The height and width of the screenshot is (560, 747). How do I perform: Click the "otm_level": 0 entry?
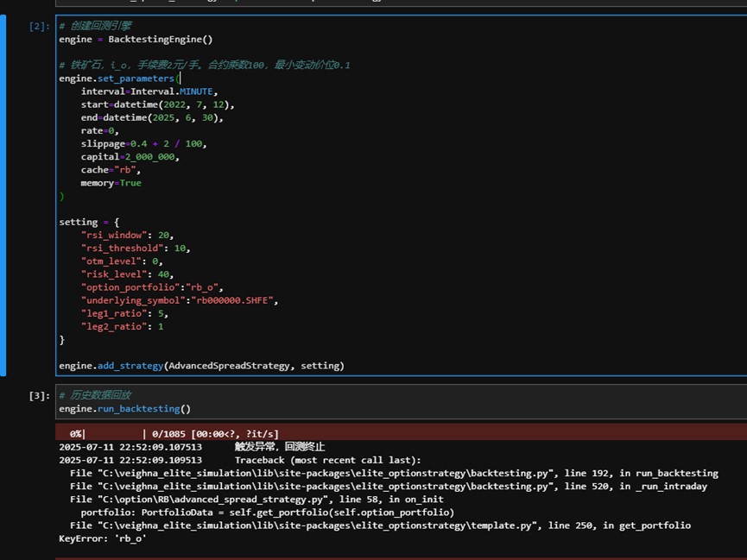click(x=122, y=261)
